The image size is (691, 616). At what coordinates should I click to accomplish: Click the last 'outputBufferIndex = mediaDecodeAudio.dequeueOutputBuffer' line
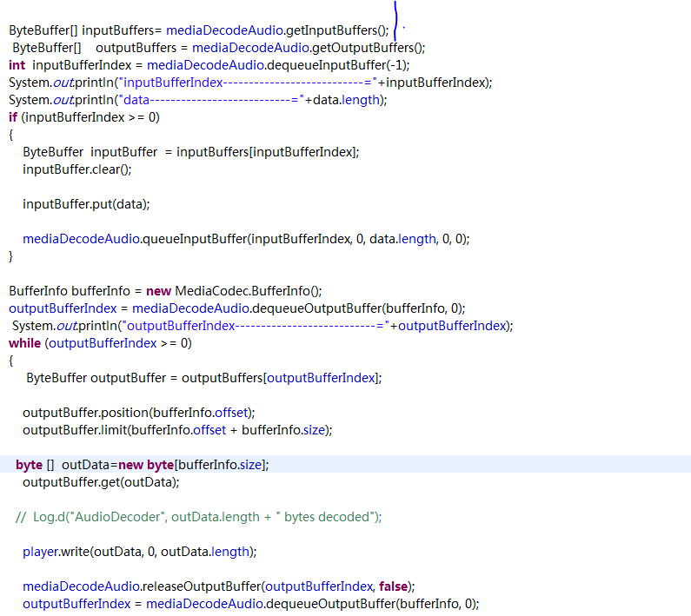250,604
